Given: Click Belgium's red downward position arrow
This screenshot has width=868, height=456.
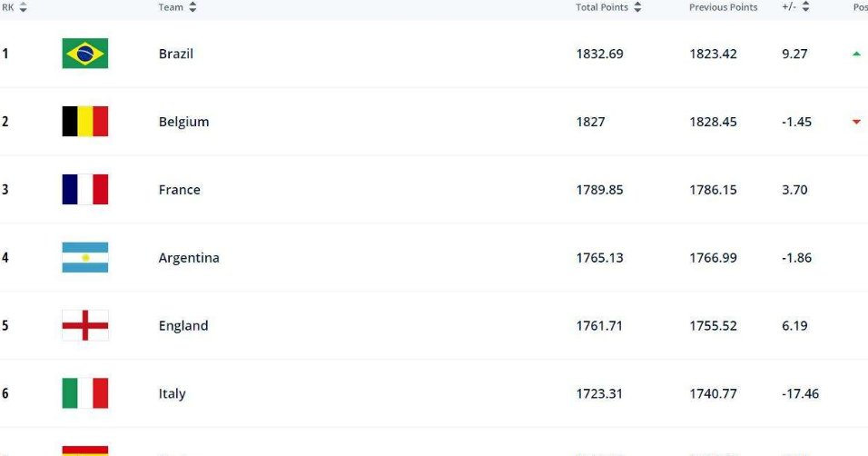Looking at the screenshot, I should click(x=856, y=122).
